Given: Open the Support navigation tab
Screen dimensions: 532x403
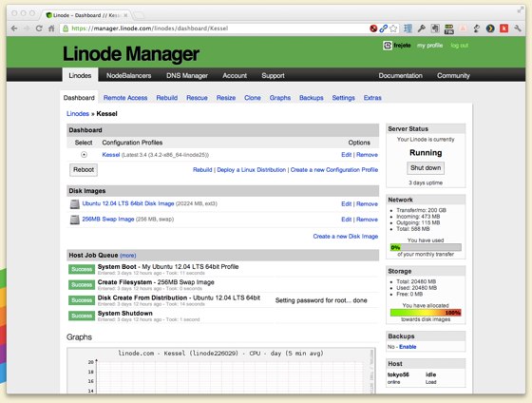Looking at the screenshot, I should point(274,76).
